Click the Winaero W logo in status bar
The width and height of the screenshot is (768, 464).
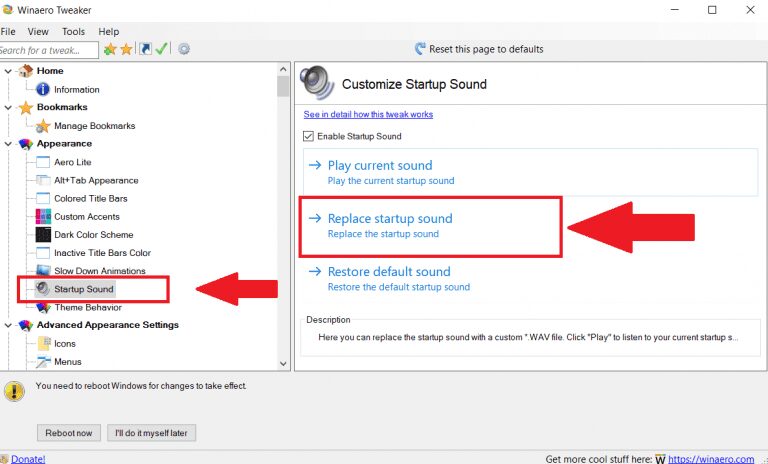(x=660, y=459)
